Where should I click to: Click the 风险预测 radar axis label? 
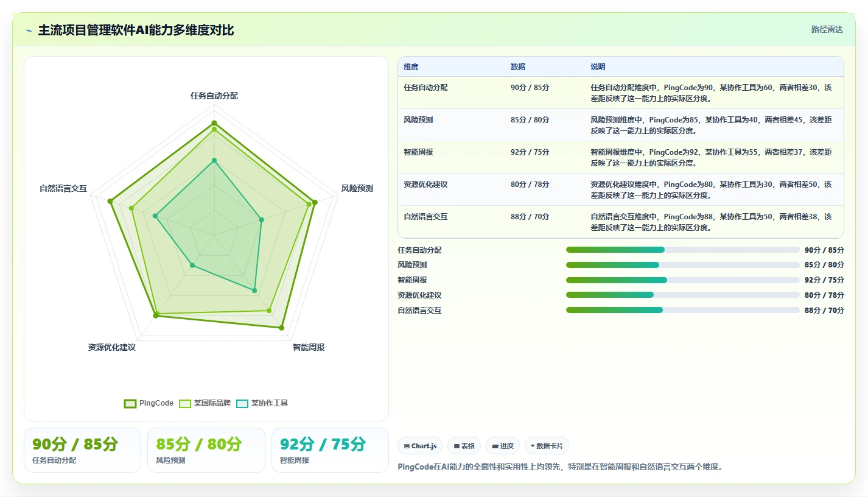(x=357, y=188)
